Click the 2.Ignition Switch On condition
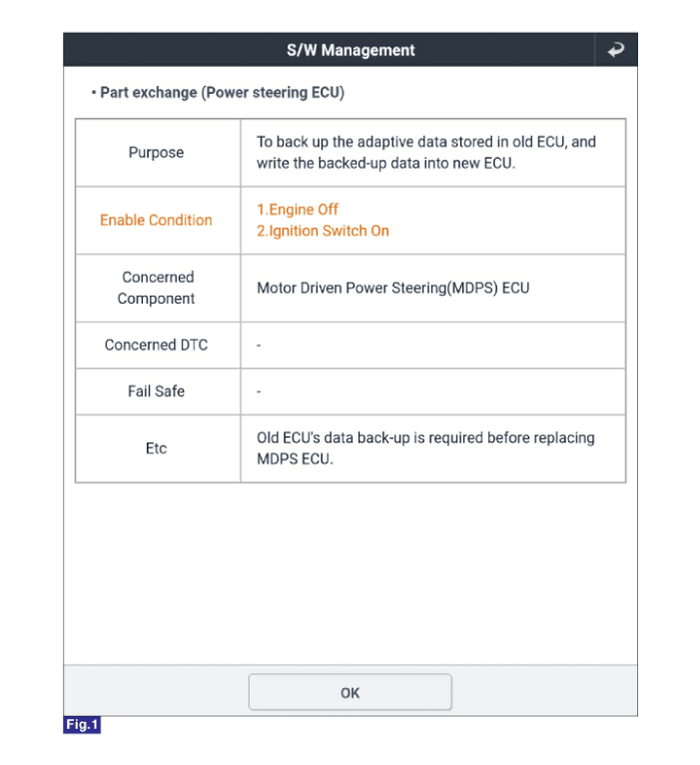 point(323,231)
